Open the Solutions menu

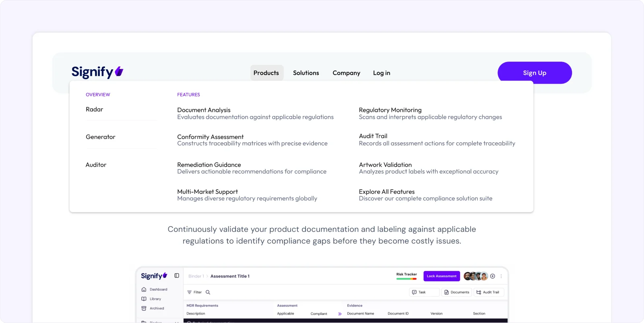[306, 73]
